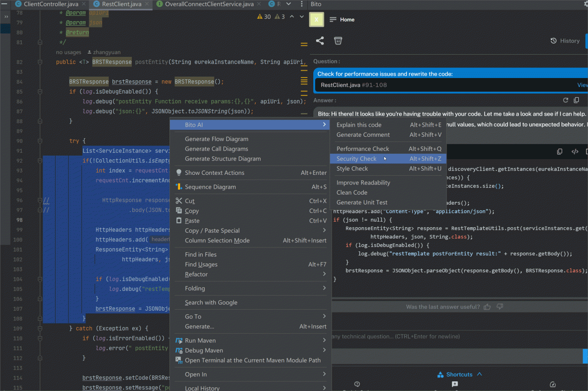Click the Shortcuts label in Bito

(x=459, y=374)
